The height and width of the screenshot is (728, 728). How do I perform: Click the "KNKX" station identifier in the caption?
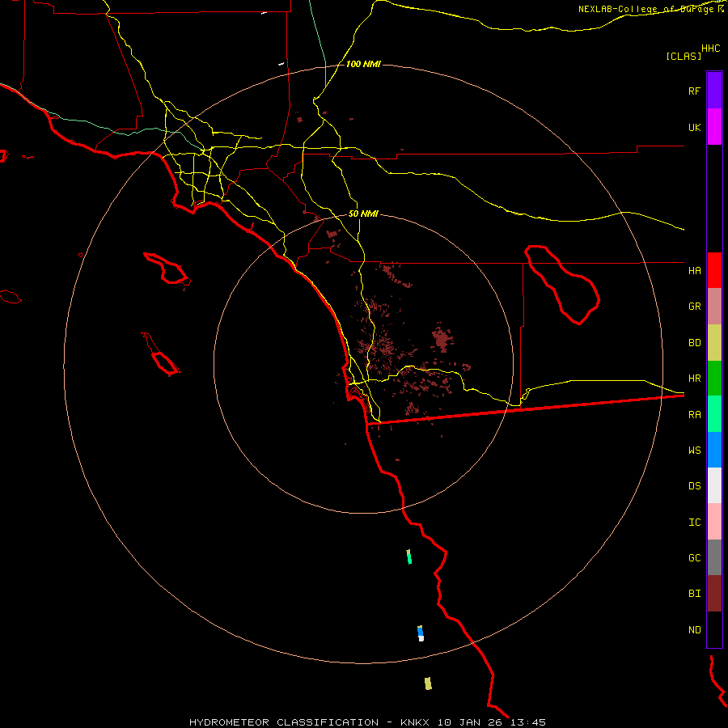tap(415, 722)
